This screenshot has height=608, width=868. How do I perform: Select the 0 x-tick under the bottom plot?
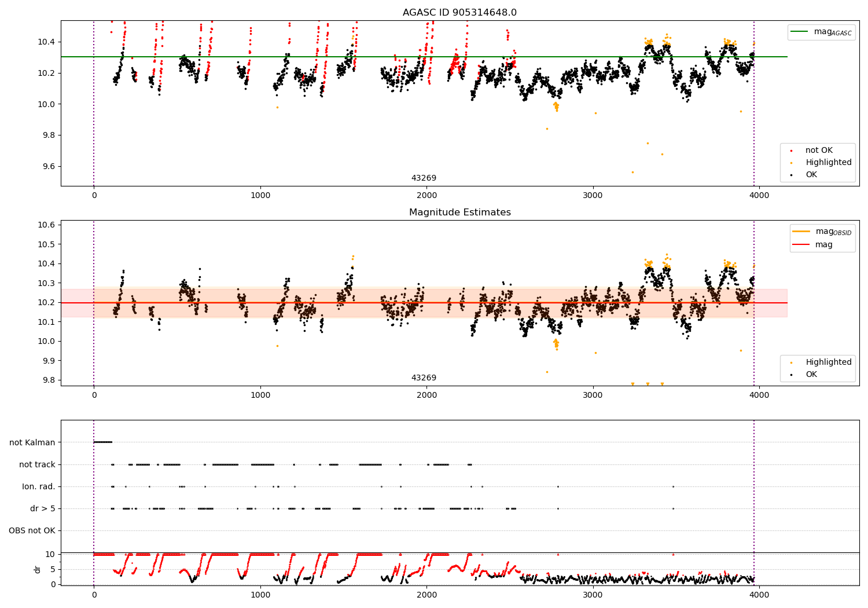[x=94, y=595]
